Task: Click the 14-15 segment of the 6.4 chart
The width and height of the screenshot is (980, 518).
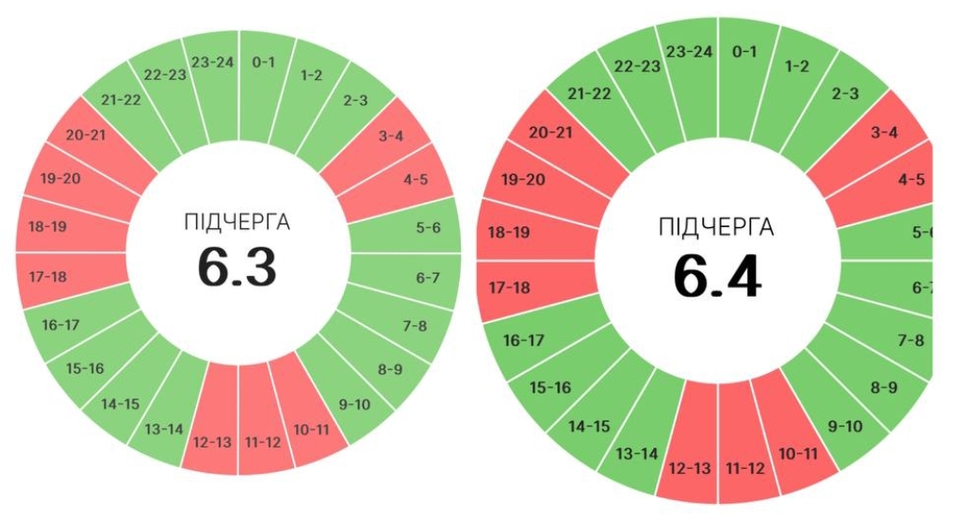Action: [x=589, y=427]
